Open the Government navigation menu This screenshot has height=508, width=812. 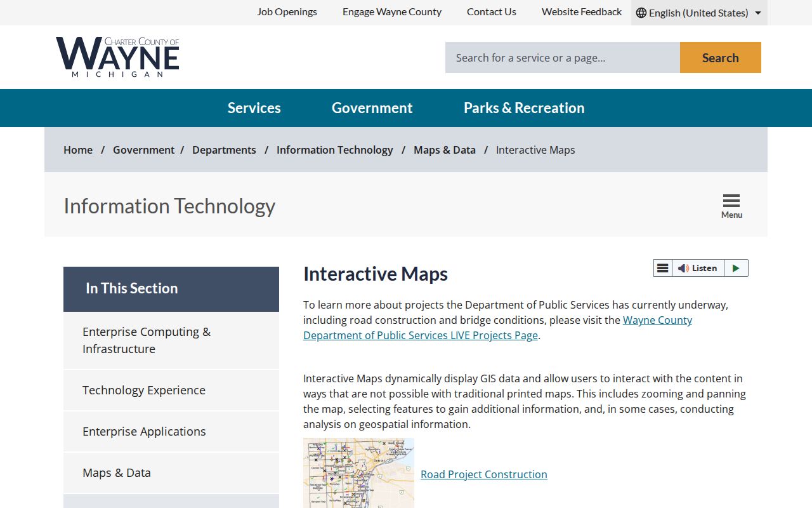click(x=372, y=108)
